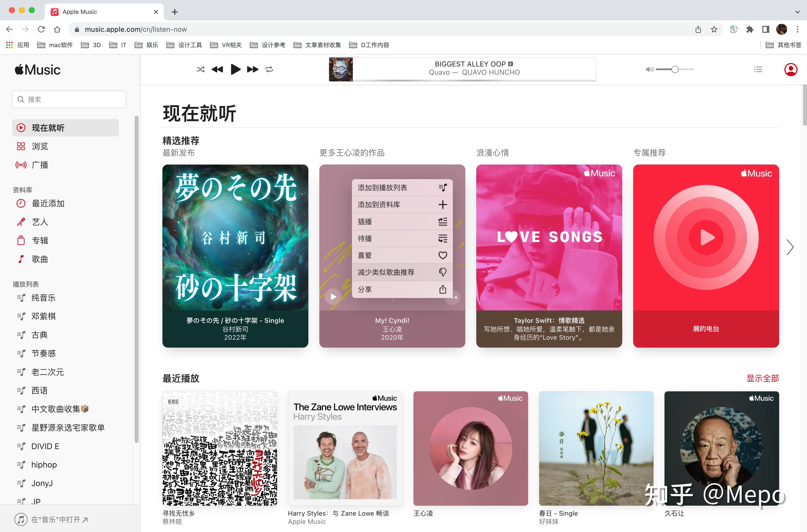Bookmark this page with star icon

pyautogui.click(x=714, y=30)
